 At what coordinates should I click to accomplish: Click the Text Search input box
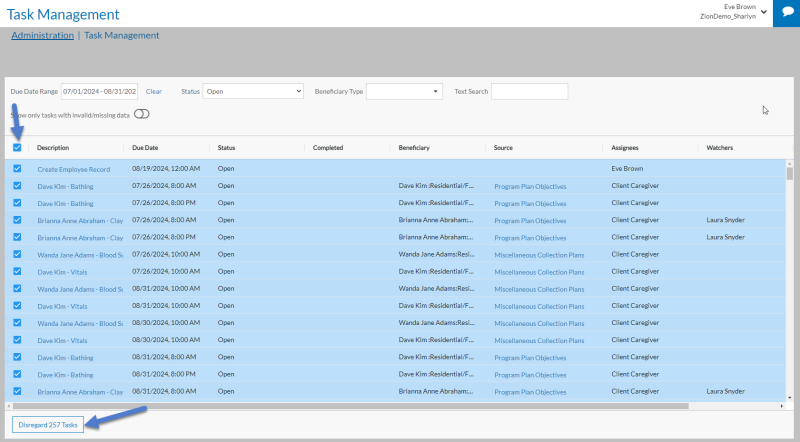529,91
